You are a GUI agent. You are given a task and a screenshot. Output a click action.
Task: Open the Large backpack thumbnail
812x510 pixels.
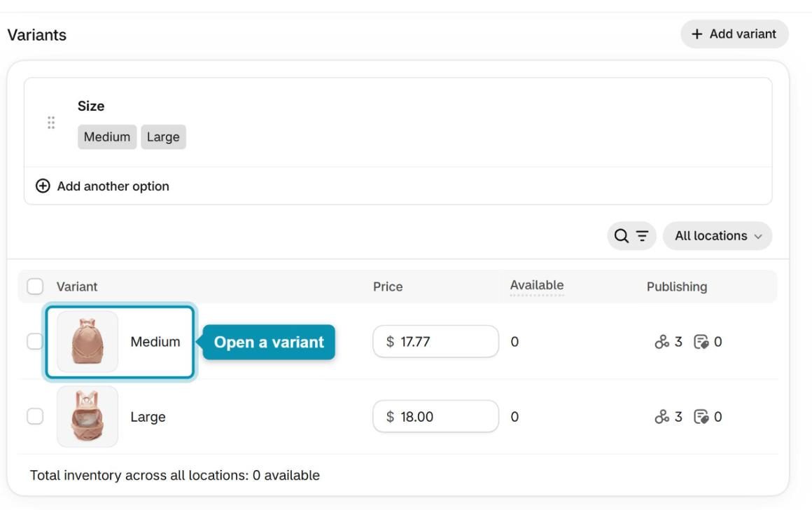(87, 416)
